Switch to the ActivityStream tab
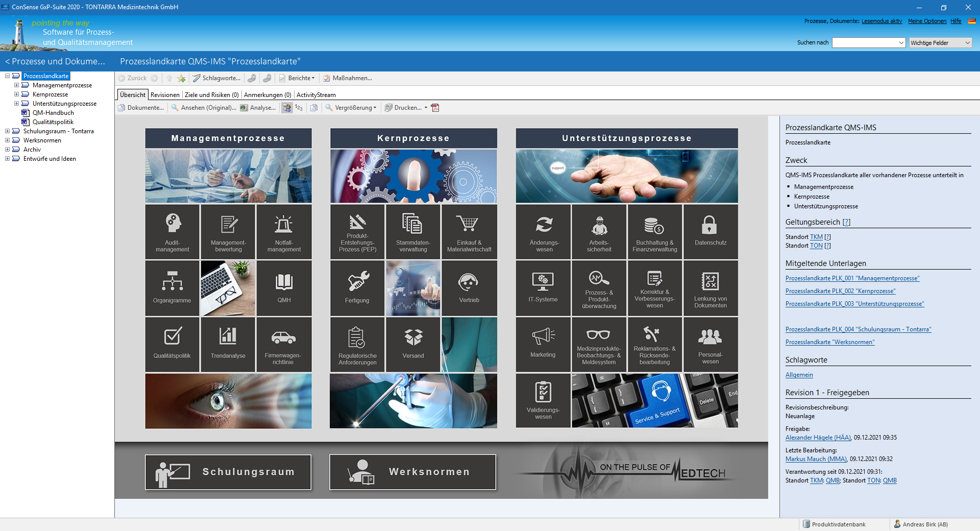The width and height of the screenshot is (980, 531). (316, 95)
